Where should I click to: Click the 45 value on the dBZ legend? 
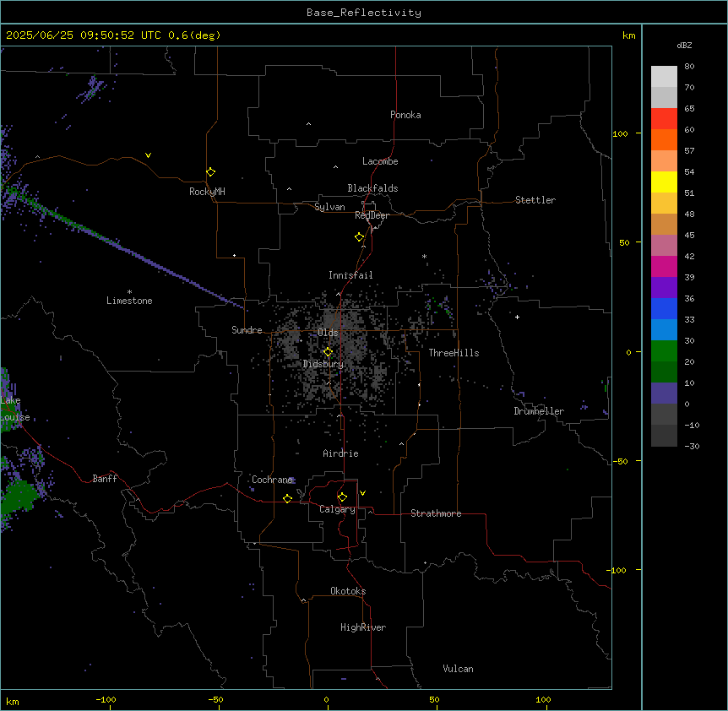(x=689, y=236)
